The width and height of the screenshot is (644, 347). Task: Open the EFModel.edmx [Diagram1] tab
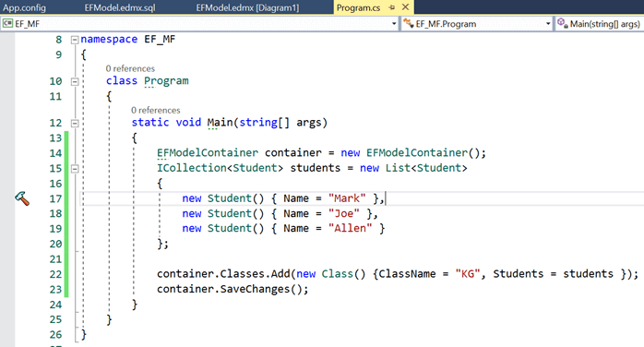coord(247,7)
